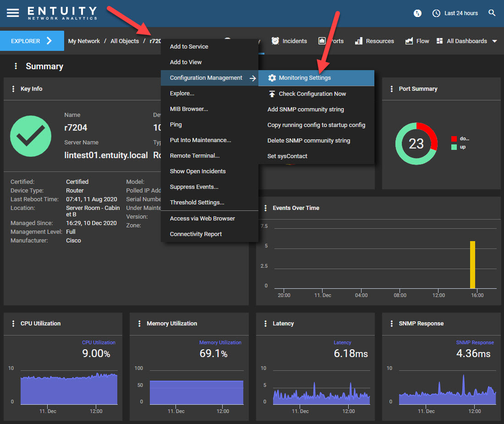Go to All Objects breadcrumb
504x424 pixels.
coord(125,41)
